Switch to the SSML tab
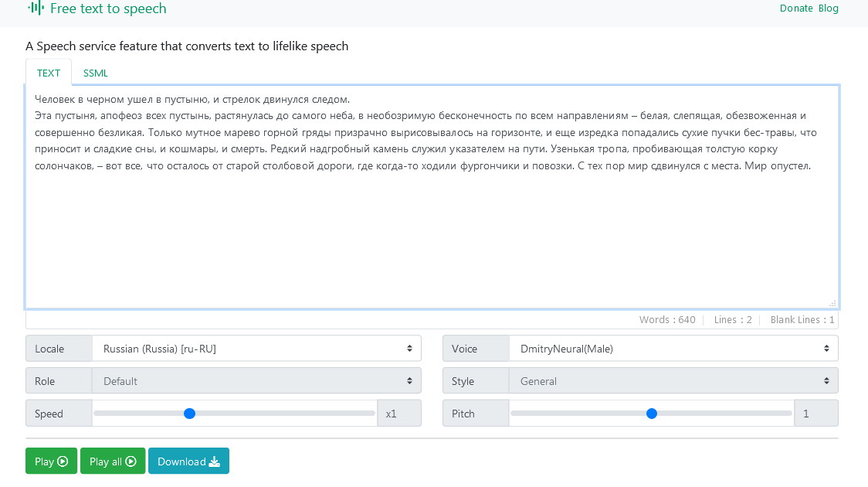Image resolution: width=868 pixels, height=487 pixels. pos(95,73)
